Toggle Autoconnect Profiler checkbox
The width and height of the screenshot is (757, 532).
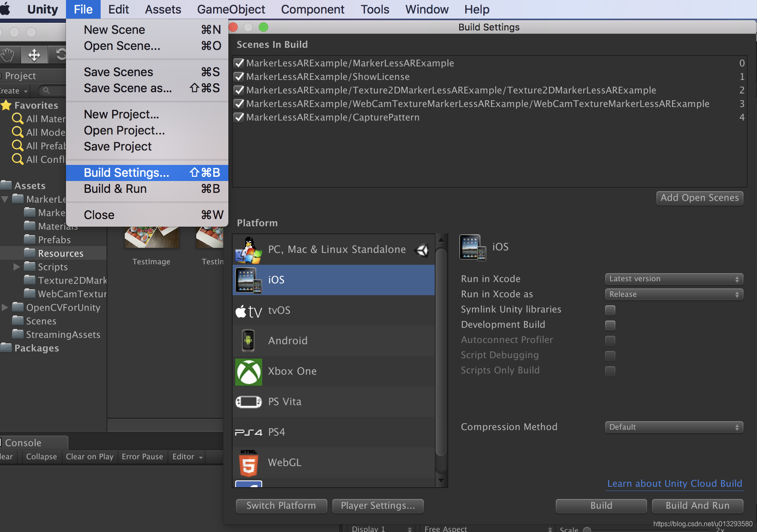(x=610, y=340)
